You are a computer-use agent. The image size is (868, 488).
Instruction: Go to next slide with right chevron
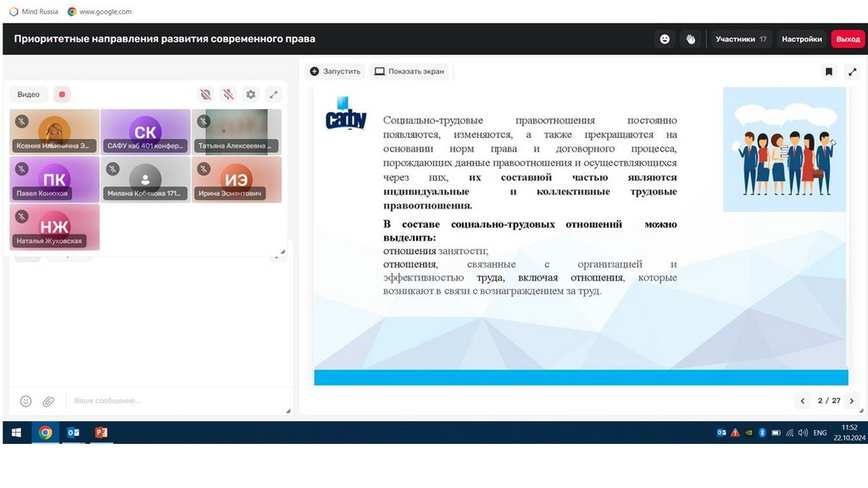(x=852, y=401)
